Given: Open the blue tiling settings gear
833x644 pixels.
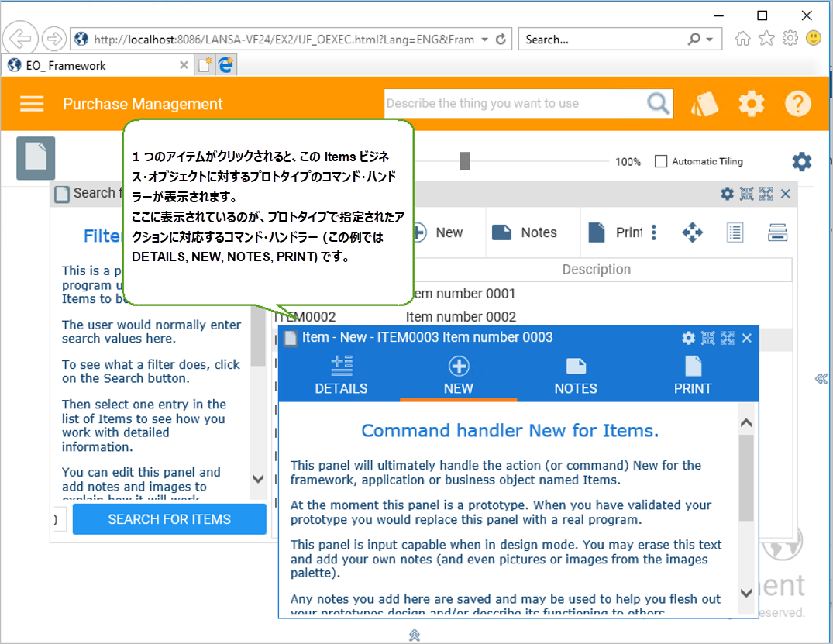Looking at the screenshot, I should pyautogui.click(x=802, y=161).
